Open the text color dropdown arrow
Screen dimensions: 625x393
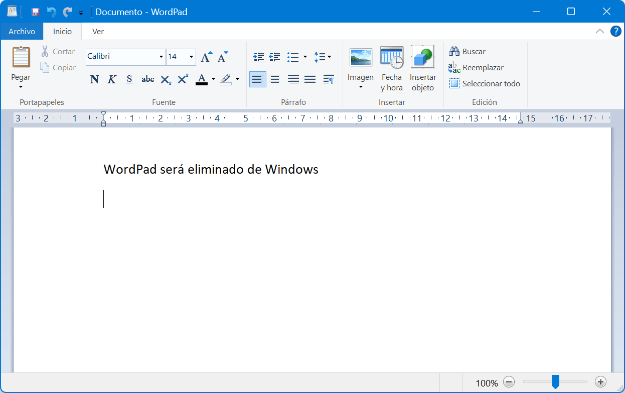tap(213, 79)
